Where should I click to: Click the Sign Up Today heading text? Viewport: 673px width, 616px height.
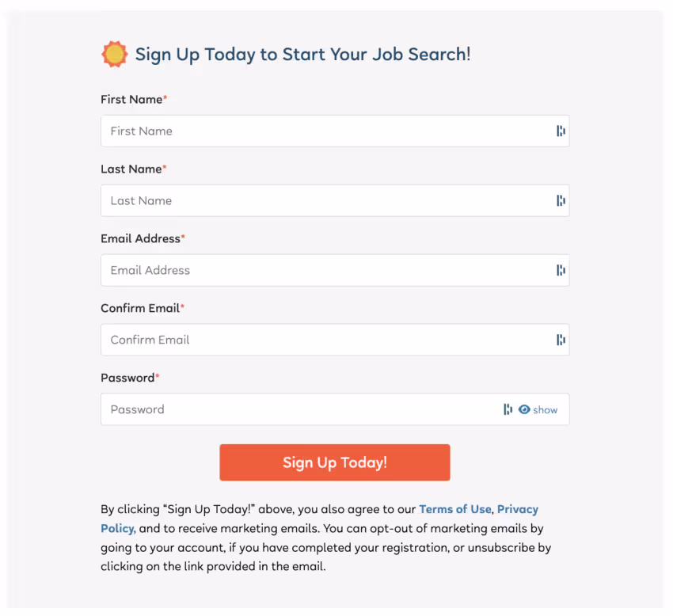coord(303,54)
